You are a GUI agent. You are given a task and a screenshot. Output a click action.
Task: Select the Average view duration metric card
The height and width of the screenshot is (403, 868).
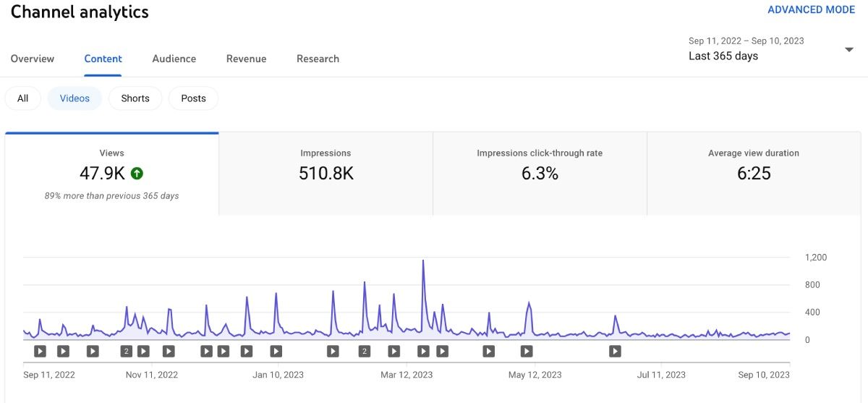tap(754, 174)
